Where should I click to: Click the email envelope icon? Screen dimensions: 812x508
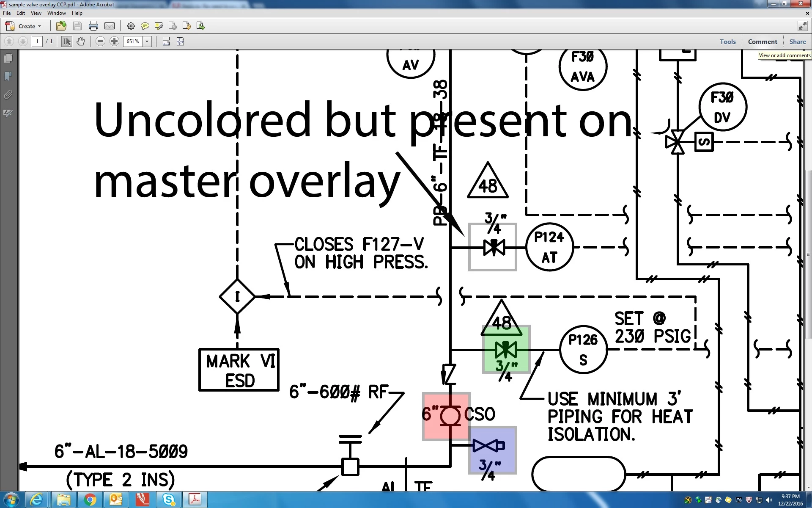click(x=110, y=26)
